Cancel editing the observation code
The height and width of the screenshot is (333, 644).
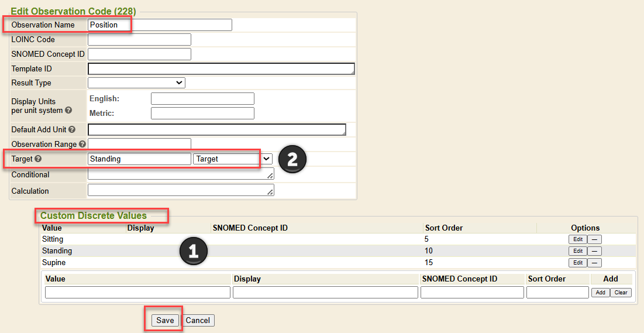(198, 320)
